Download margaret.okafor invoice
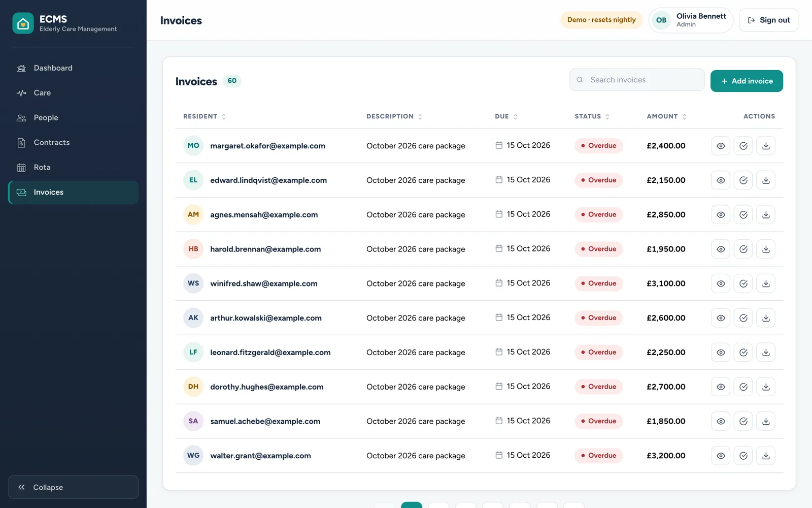Screen dimensions: 812x508 [766, 146]
